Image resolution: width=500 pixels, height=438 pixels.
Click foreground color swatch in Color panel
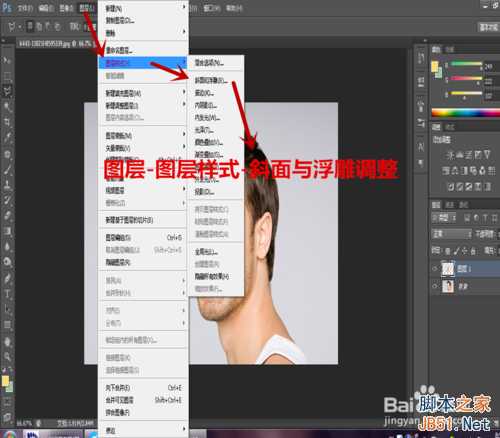(x=434, y=67)
